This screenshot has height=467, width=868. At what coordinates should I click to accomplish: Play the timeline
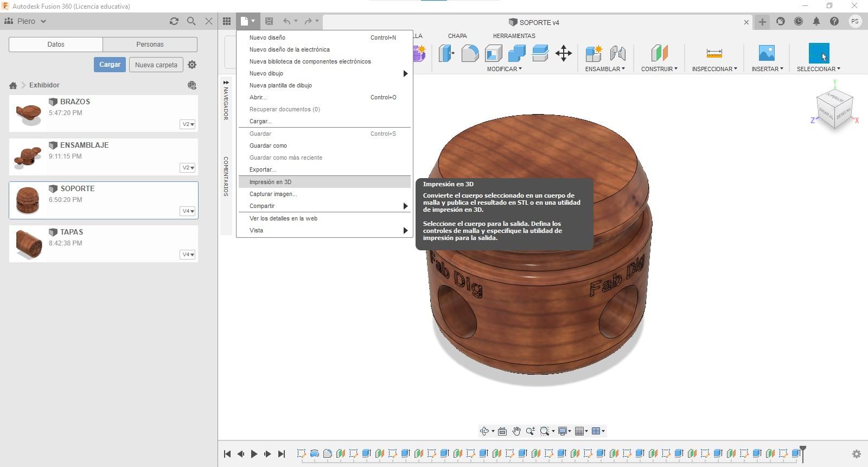point(254,454)
